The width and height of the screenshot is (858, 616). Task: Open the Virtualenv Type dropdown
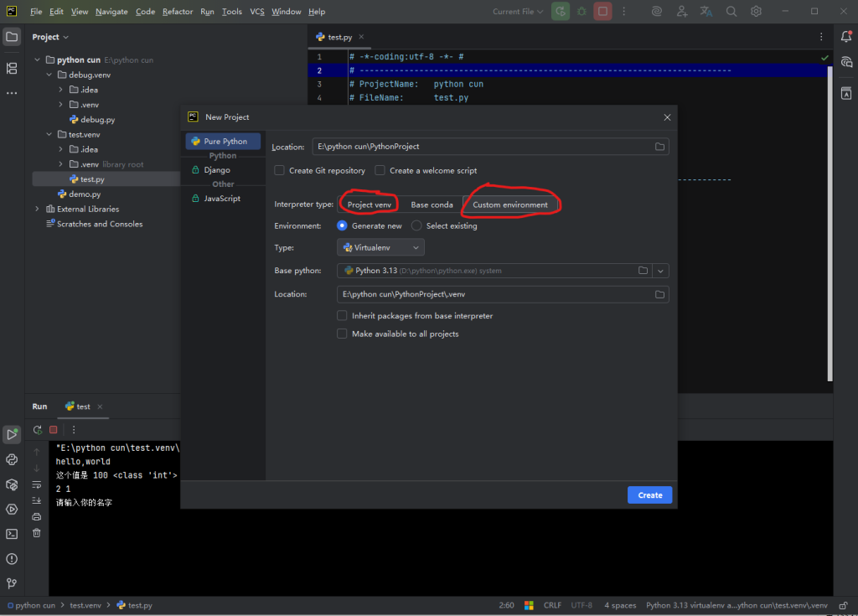[x=381, y=247]
